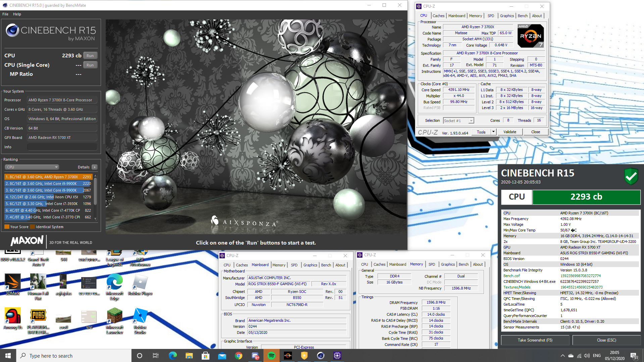Click the Identical System legend swatch
Image resolution: width=644 pixels, height=362 pixels.
33,227
